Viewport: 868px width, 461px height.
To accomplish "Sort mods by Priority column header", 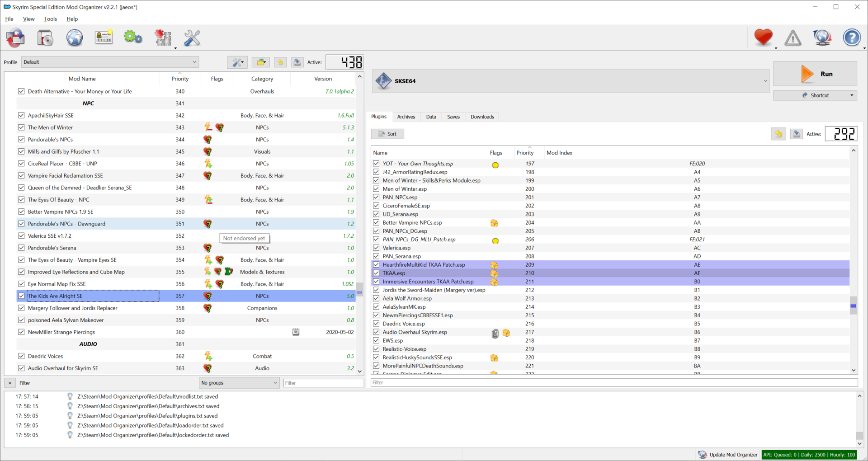I will click(x=180, y=79).
